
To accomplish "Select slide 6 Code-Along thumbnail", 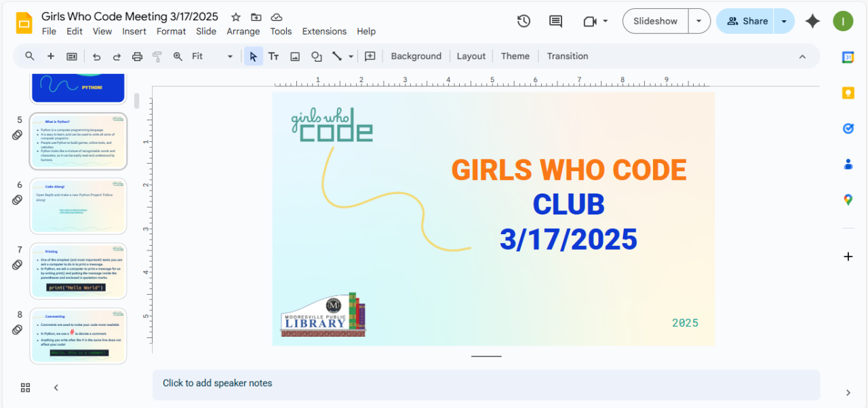I will click(x=78, y=206).
